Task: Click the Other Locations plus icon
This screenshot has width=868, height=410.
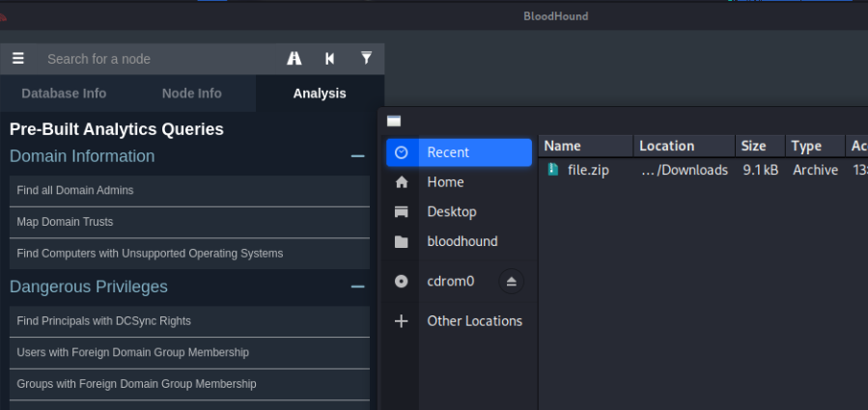Action: (402, 321)
